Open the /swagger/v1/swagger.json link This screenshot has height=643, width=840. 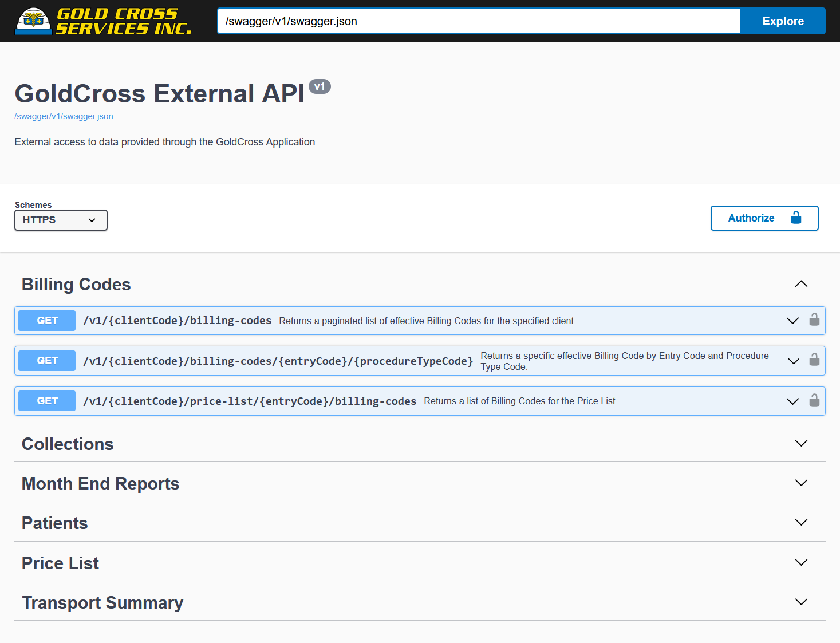[64, 116]
